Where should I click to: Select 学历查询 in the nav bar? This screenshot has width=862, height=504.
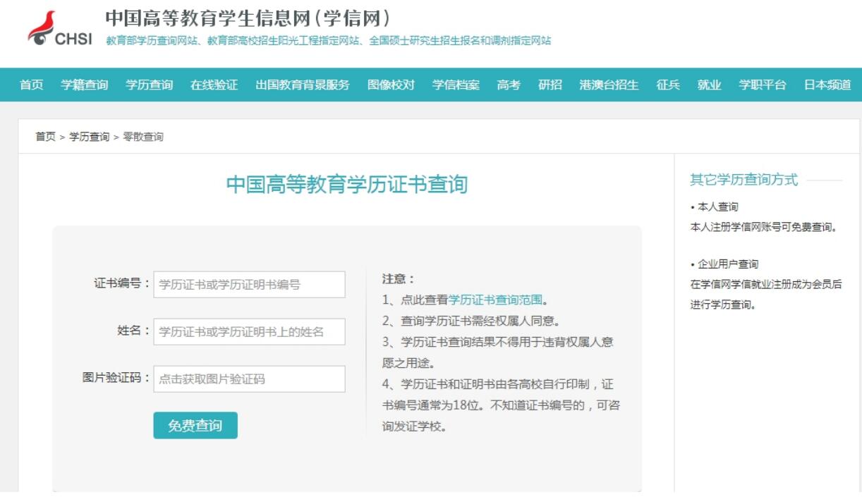tap(149, 85)
